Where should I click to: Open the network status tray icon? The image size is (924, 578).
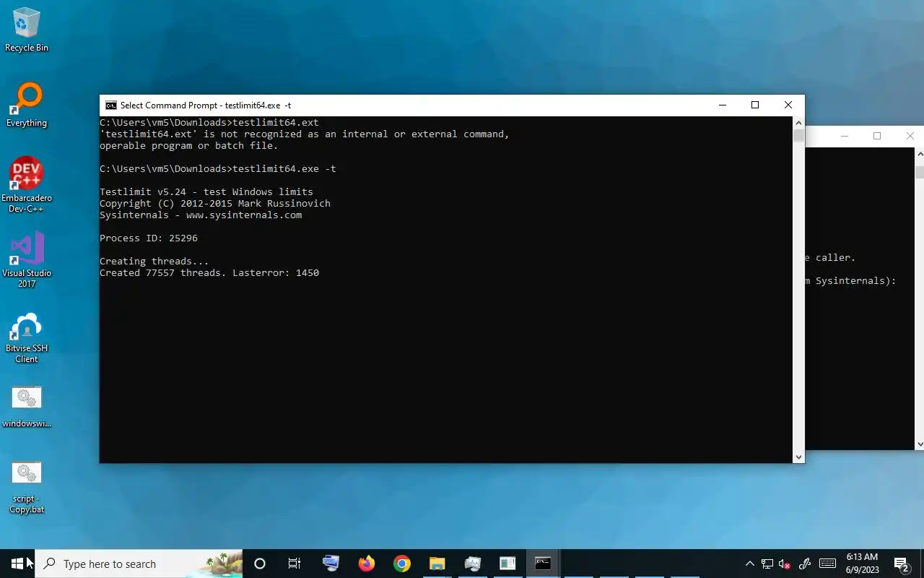point(767,564)
